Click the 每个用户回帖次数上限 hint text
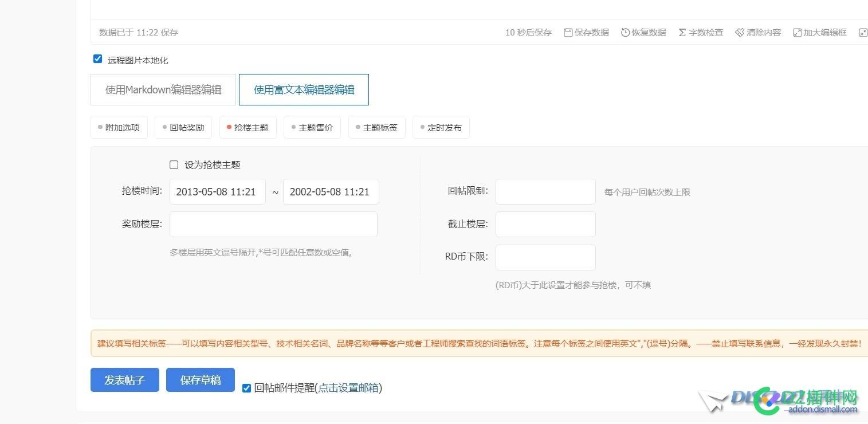This screenshot has width=868, height=424. (647, 193)
